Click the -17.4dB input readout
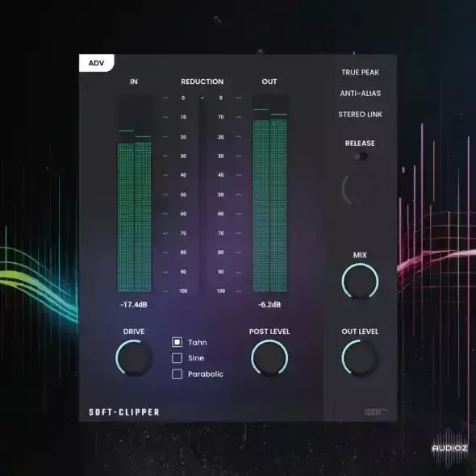Screen dimensions: 476x476 pos(134,304)
